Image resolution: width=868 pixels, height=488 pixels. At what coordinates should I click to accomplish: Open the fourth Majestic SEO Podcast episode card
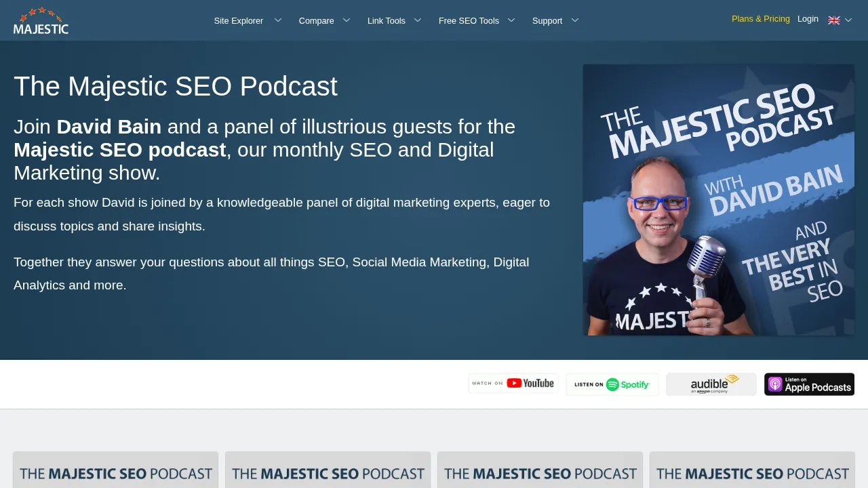(753, 470)
